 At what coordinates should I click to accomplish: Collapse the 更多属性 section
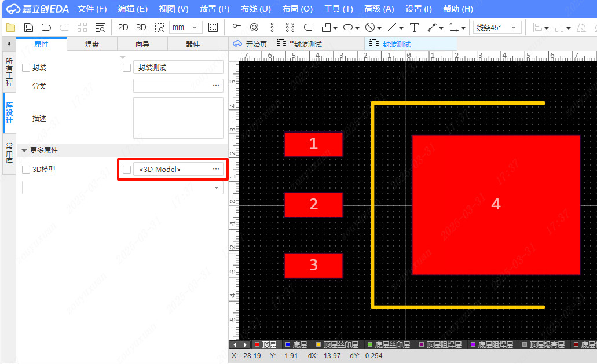(x=24, y=150)
